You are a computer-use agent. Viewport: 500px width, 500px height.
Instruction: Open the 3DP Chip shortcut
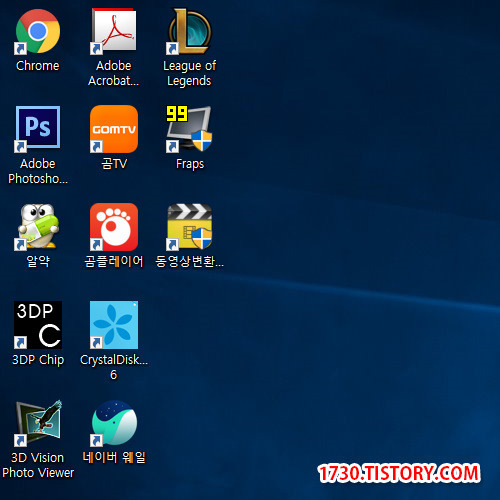[x=38, y=325]
